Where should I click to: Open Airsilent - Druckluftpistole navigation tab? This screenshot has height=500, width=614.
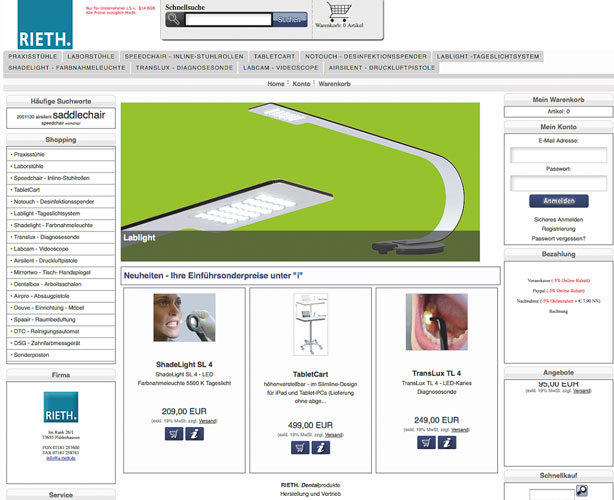pos(382,68)
